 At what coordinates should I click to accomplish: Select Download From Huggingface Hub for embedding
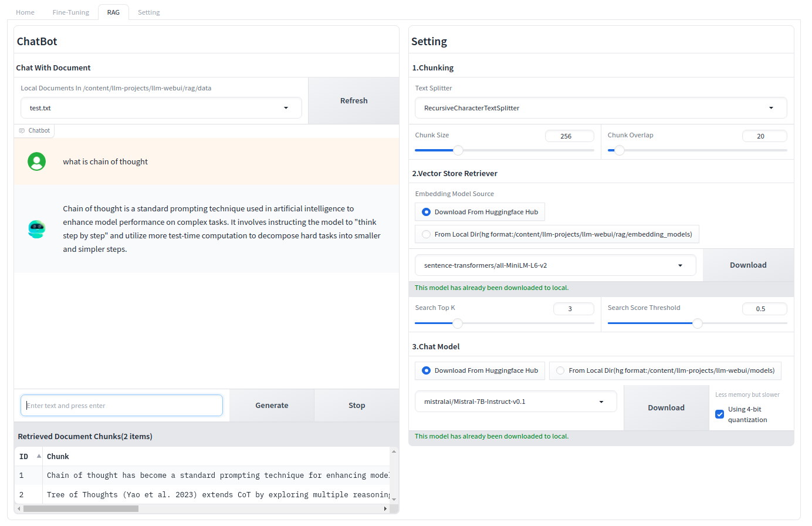(426, 212)
